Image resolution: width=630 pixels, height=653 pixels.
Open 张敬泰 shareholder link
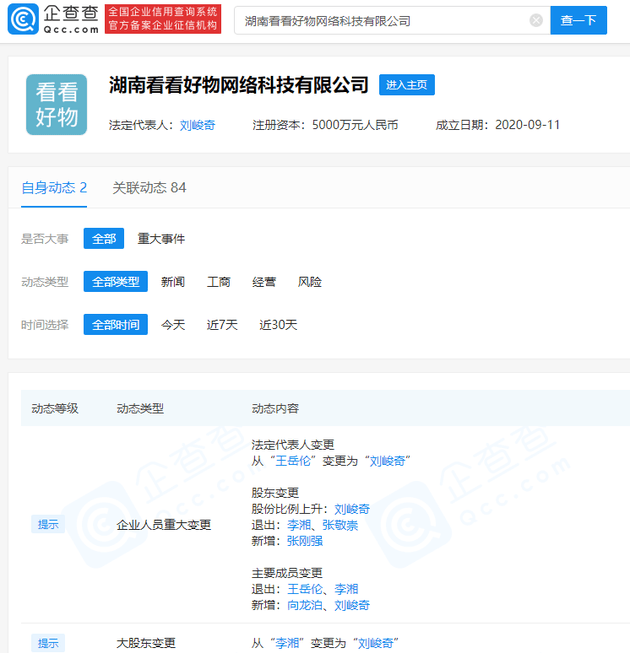[340, 525]
